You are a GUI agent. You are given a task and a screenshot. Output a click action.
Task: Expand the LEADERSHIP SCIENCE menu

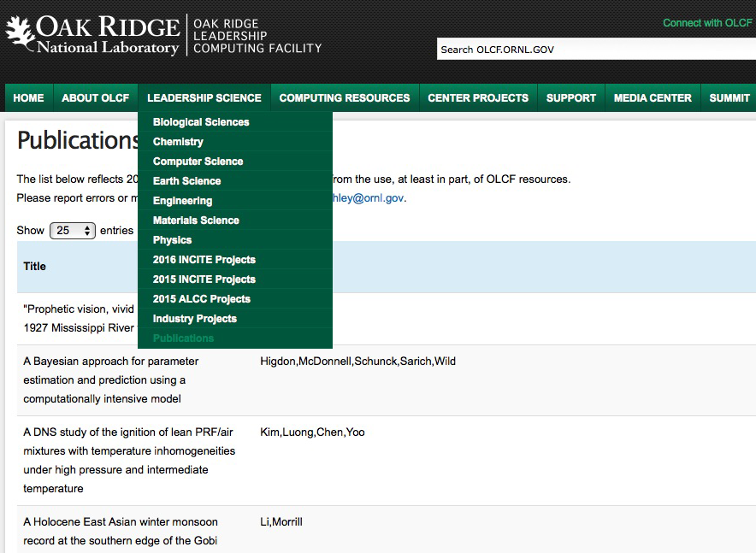click(x=204, y=98)
